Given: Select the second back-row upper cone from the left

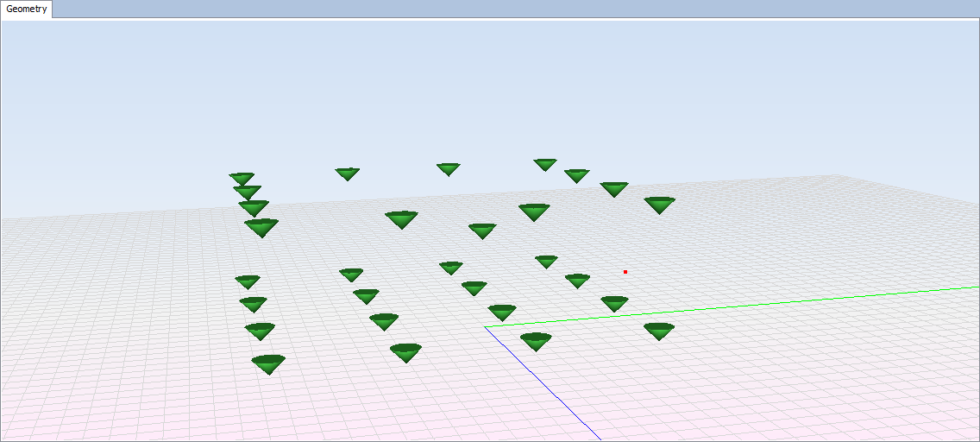Looking at the screenshot, I should pos(347,174).
